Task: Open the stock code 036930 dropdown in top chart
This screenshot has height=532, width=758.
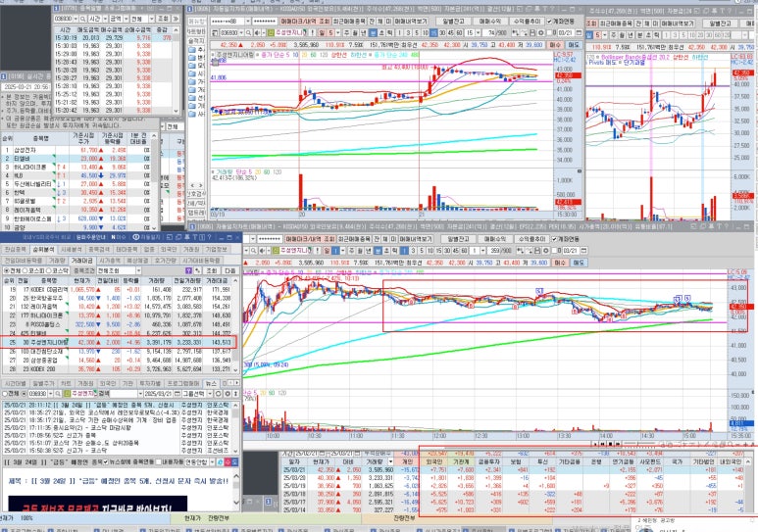Action: click(x=241, y=33)
